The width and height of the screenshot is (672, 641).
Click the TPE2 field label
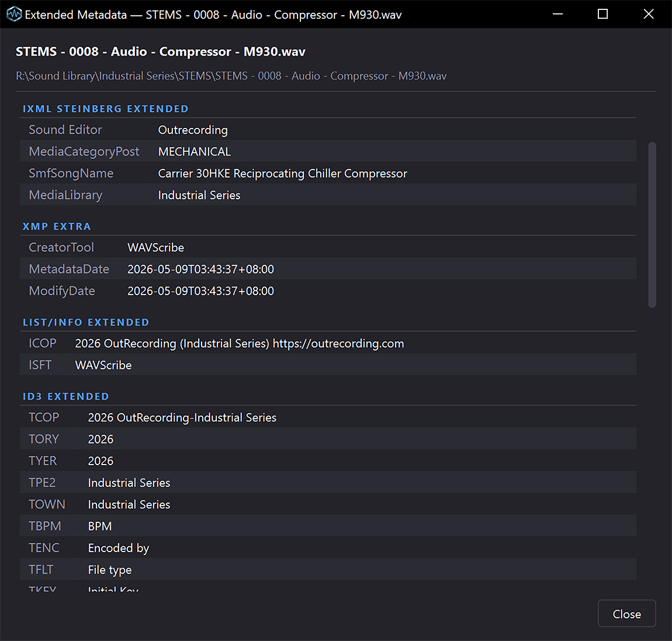click(x=42, y=483)
